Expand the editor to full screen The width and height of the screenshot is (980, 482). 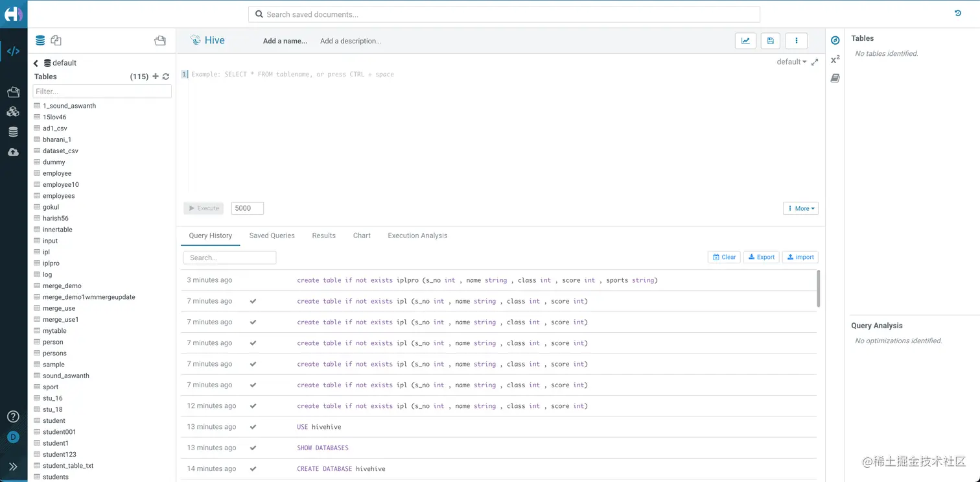(815, 62)
